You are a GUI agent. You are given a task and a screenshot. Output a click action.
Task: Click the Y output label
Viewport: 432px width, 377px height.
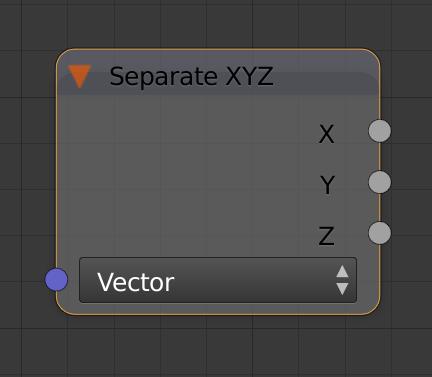point(327,185)
